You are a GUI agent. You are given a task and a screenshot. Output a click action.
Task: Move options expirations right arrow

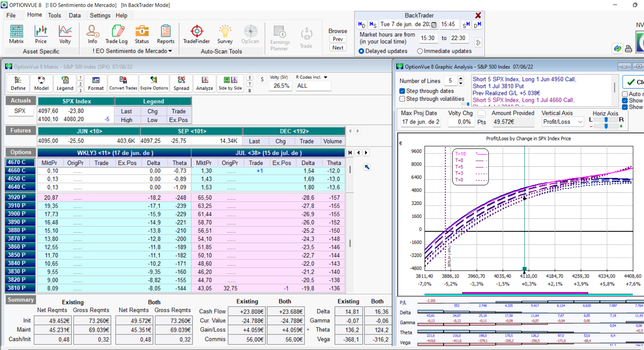coord(366,153)
